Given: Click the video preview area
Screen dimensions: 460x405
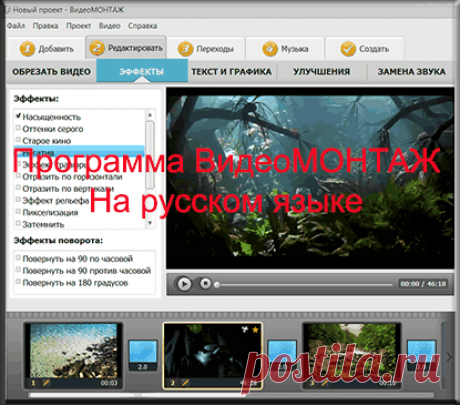Looking at the screenshot, I should tap(310, 178).
